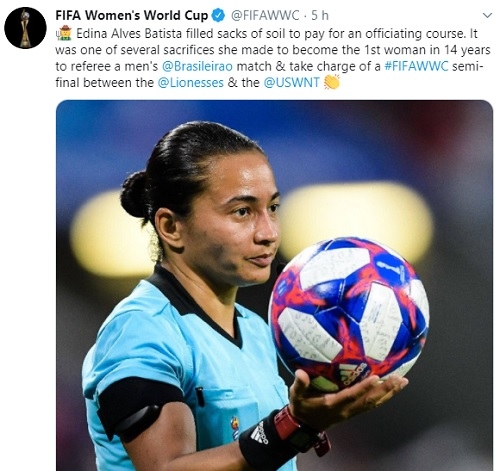Follow the @Brasileirao mention link
This screenshot has height=471, width=500.
click(197, 66)
